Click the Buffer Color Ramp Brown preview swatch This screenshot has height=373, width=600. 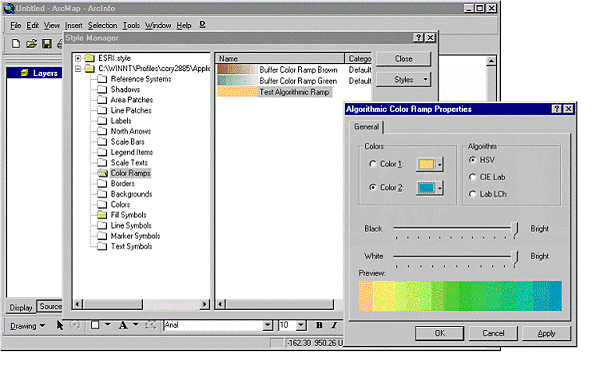click(237, 70)
